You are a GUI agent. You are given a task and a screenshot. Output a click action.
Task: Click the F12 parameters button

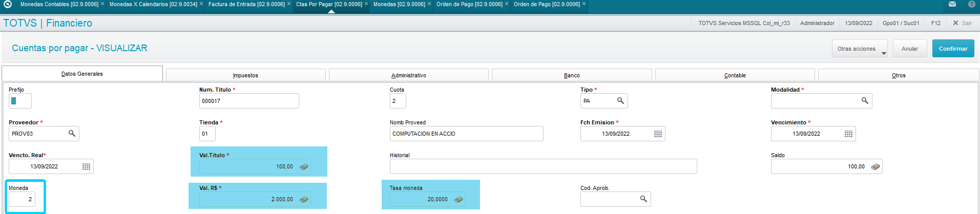click(936, 23)
